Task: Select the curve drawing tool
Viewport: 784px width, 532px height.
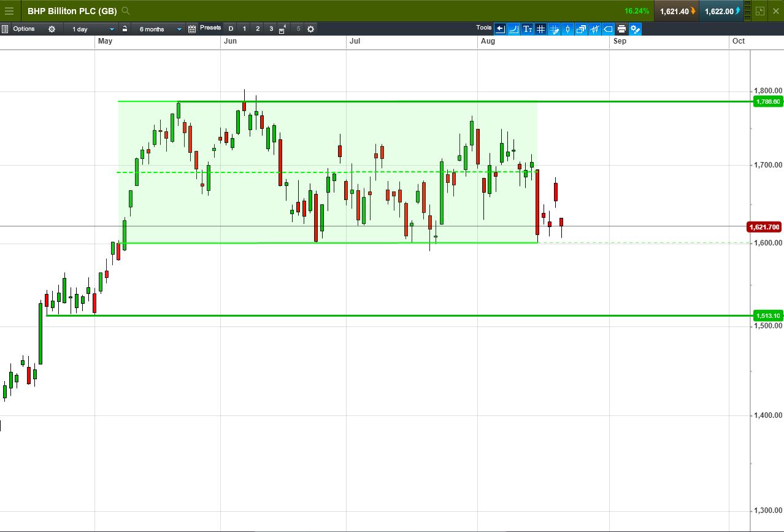Action: coord(513,29)
